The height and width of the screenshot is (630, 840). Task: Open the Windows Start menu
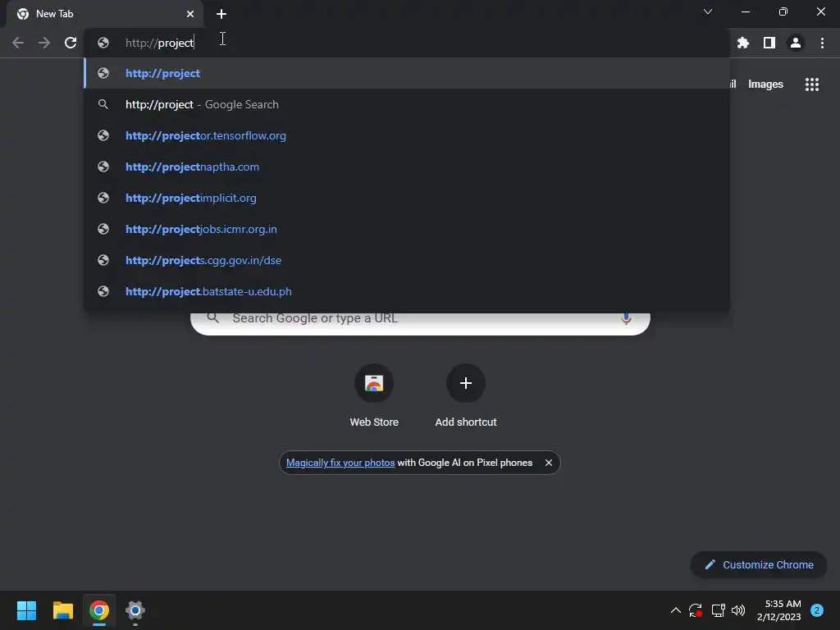(x=26, y=610)
